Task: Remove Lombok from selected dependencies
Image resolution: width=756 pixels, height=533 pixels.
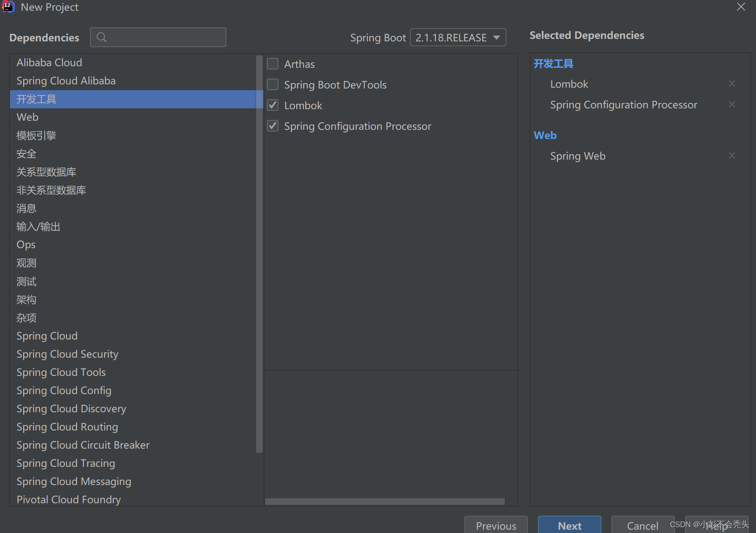Action: coord(732,84)
